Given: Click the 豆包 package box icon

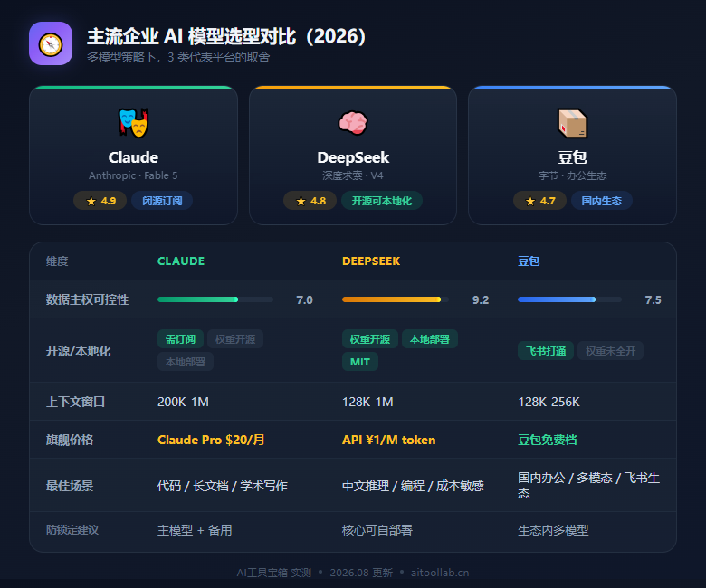Looking at the screenshot, I should [x=572, y=123].
